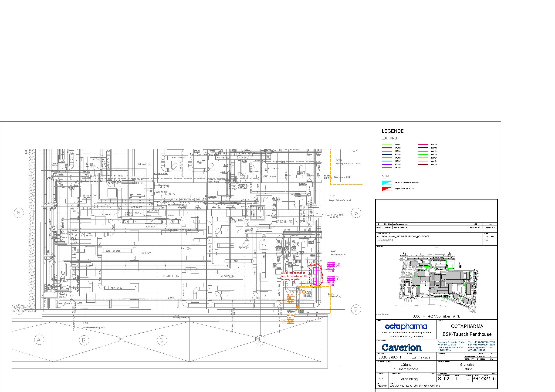Click grid axis bubble 6 on right side
555x392 pixels.
pos(356,213)
